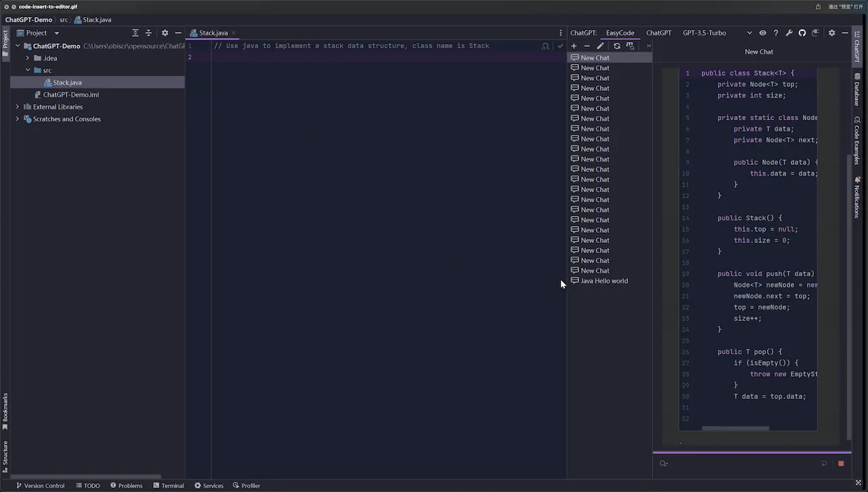
Task: Toggle Bookmarks side tool window
Action: tap(5, 411)
